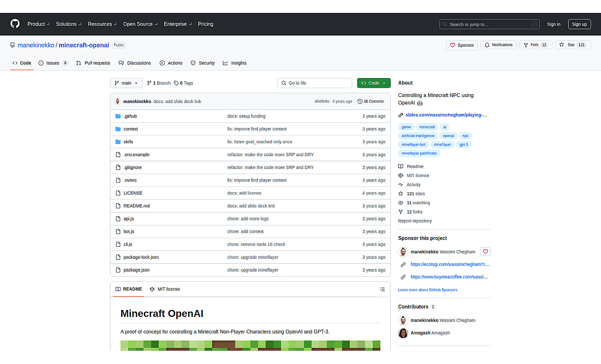Switch to the Insights tab
Screen dimensions: 601x364
(234, 63)
